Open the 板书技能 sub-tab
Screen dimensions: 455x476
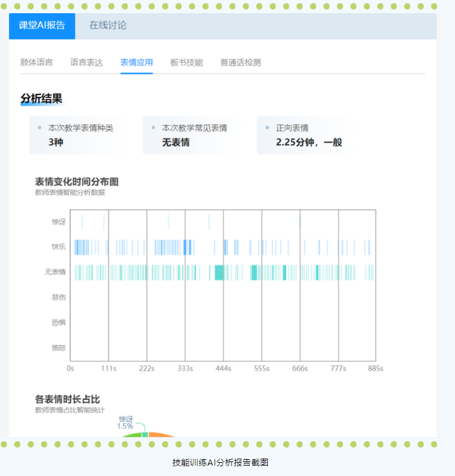pos(186,62)
